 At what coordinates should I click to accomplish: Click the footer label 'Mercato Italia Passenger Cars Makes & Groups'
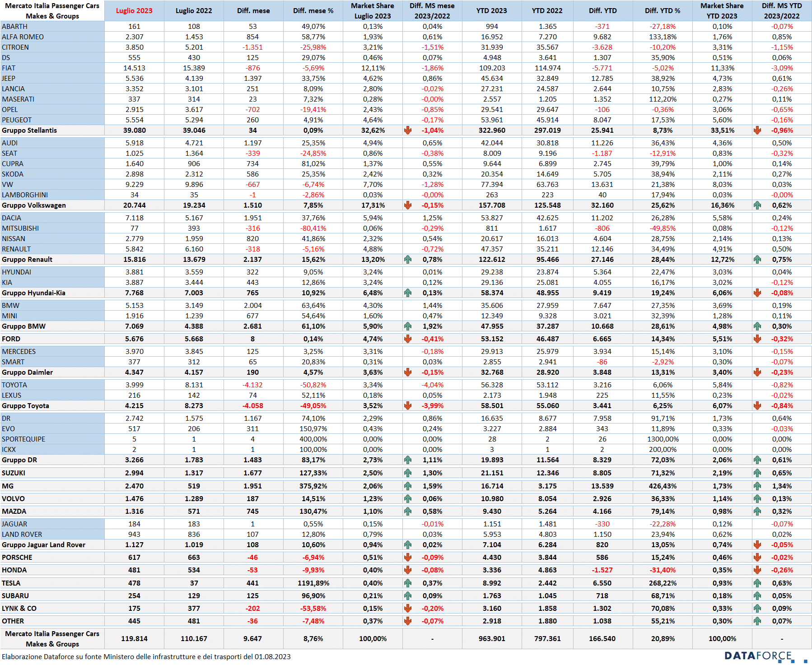pyautogui.click(x=52, y=639)
